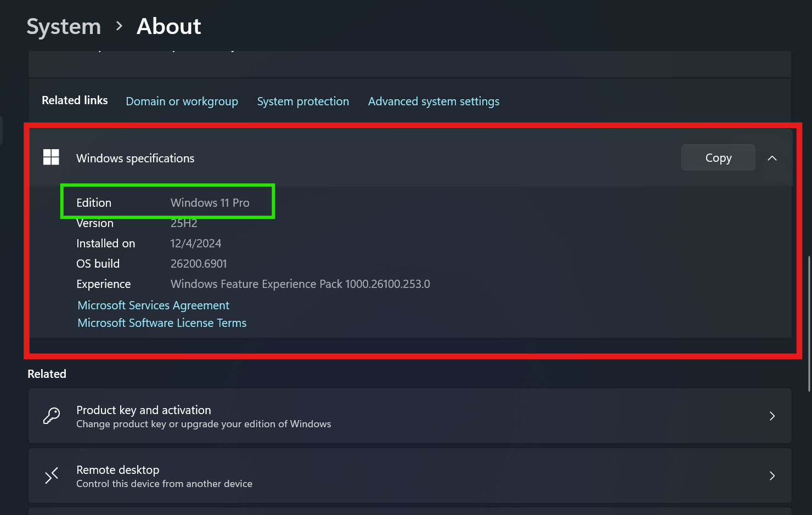
Task: Collapse the Windows specifications section
Action: (772, 158)
